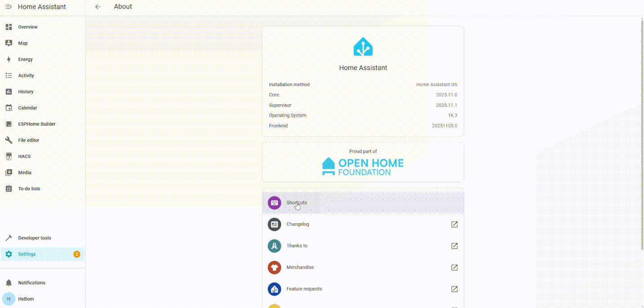Click the Feature requests blue icon

coord(275,289)
